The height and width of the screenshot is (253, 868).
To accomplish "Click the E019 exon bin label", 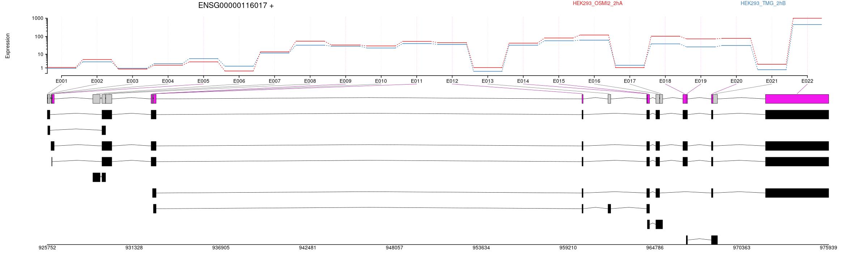I will click(701, 81).
